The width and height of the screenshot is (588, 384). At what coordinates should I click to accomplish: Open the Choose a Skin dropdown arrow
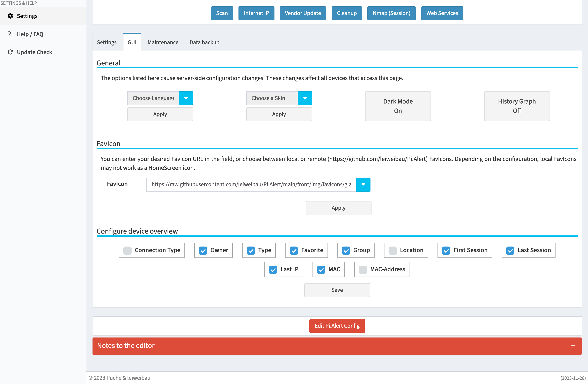click(x=305, y=98)
